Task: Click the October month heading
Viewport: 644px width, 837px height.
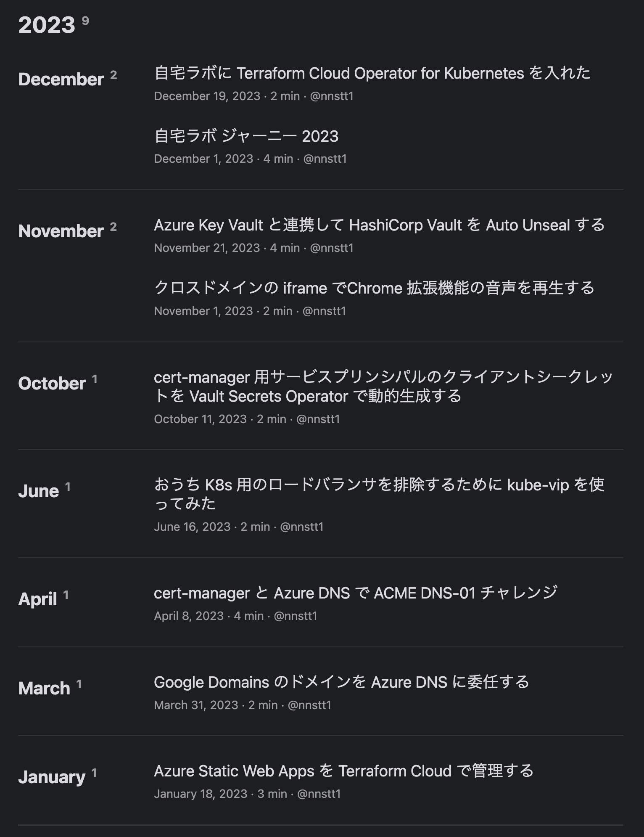Action: 52,384
